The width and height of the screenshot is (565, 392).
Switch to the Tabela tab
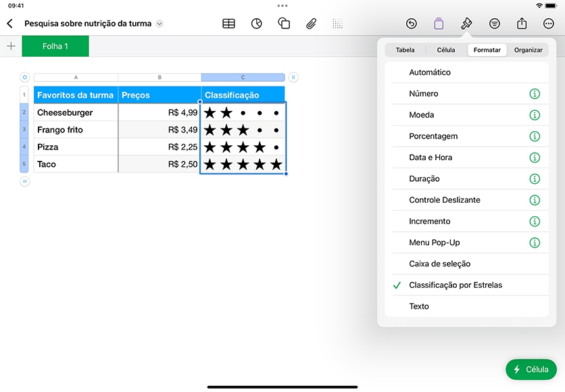(405, 50)
